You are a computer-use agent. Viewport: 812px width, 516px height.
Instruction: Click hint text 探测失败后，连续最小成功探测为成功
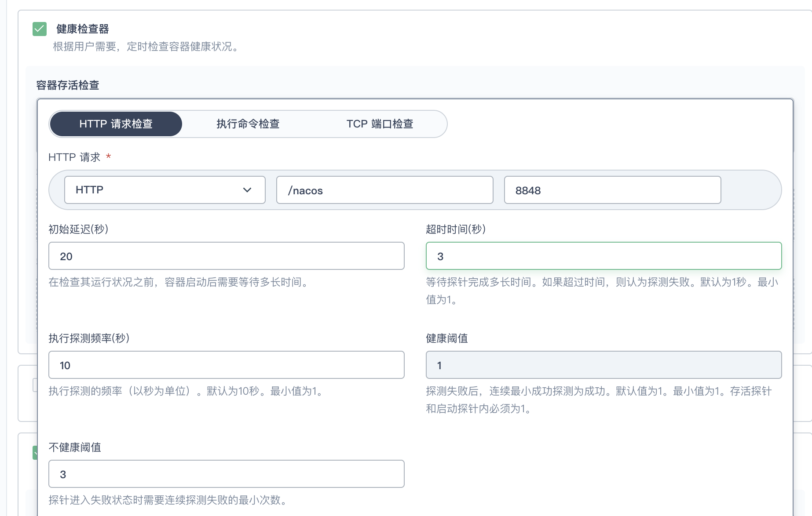(x=516, y=391)
